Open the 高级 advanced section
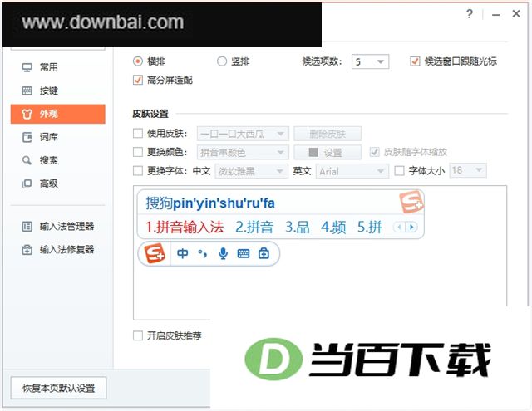The width and height of the screenshot is (532, 411). click(x=57, y=183)
